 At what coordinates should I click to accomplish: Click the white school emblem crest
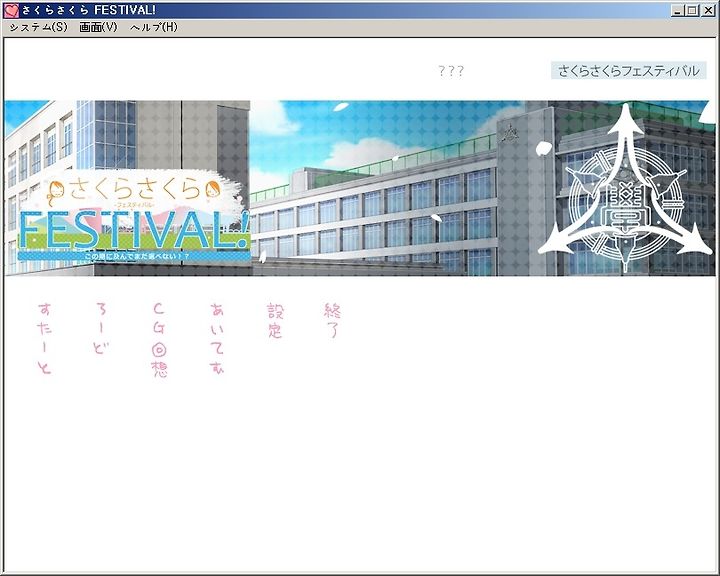click(624, 188)
